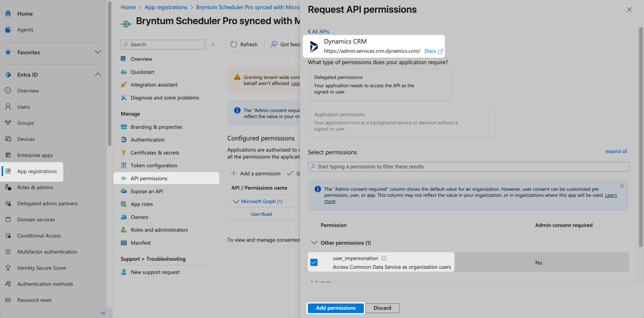Click the info icon beside user_impersonation
This screenshot has width=644, height=318.
[384, 258]
